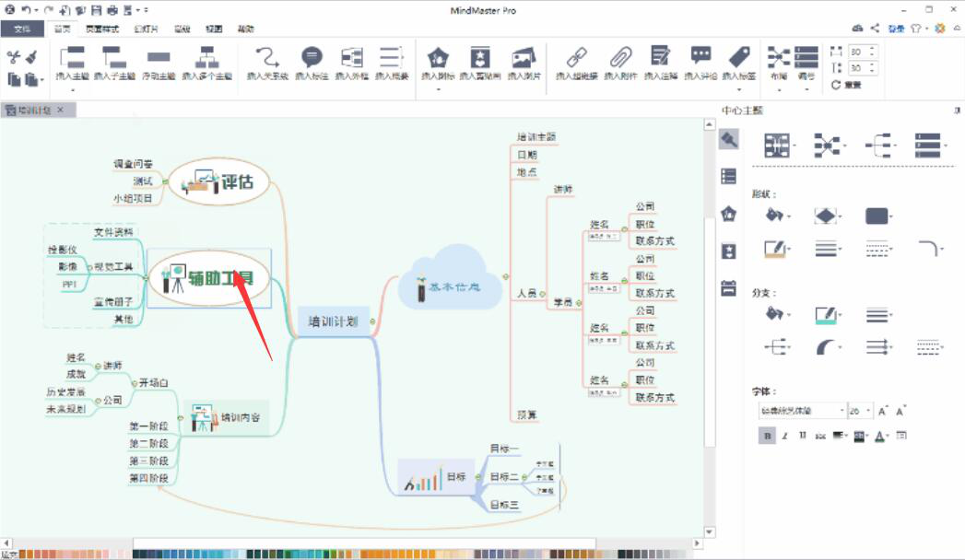This screenshot has width=965, height=560.
Task: Open the branch arrow style dropdown
Action: (879, 347)
